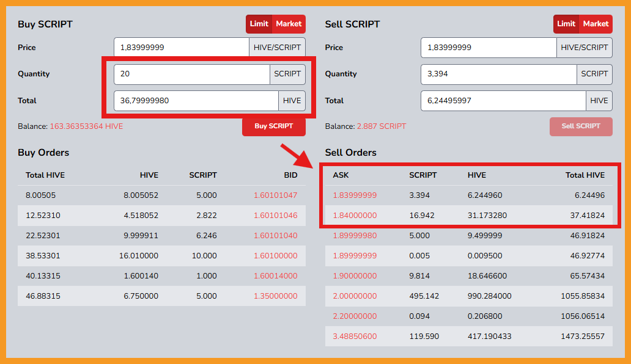Screen dimensions: 631x364
Task: Click the Buy SCRIPT price input field
Action: pyautogui.click(x=182, y=48)
